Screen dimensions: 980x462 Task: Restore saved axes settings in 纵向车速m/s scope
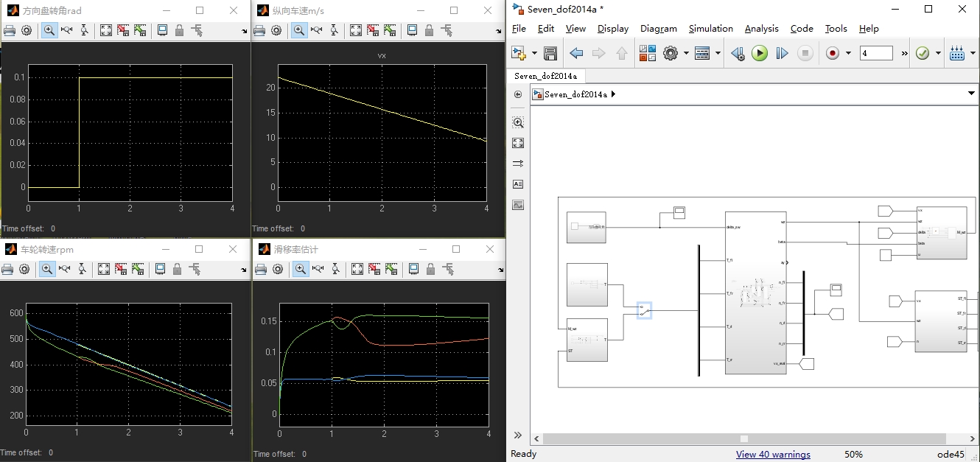pyautogui.click(x=390, y=30)
